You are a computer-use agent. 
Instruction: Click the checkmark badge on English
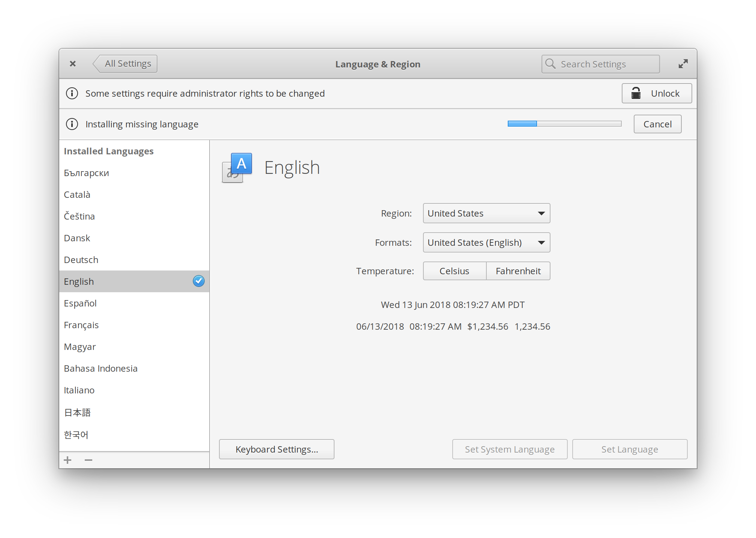pyautogui.click(x=199, y=281)
